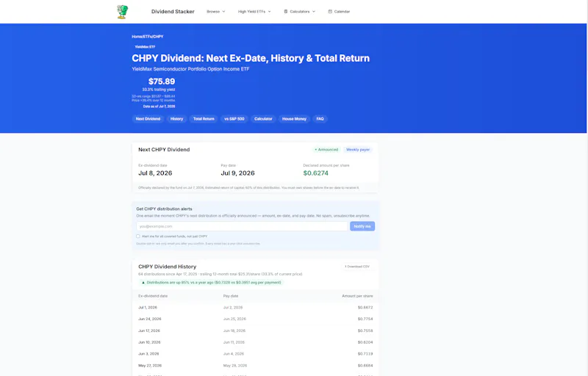Click the Ex-dividend date column header
Viewport: 588px width, 376px height.
[x=153, y=296]
